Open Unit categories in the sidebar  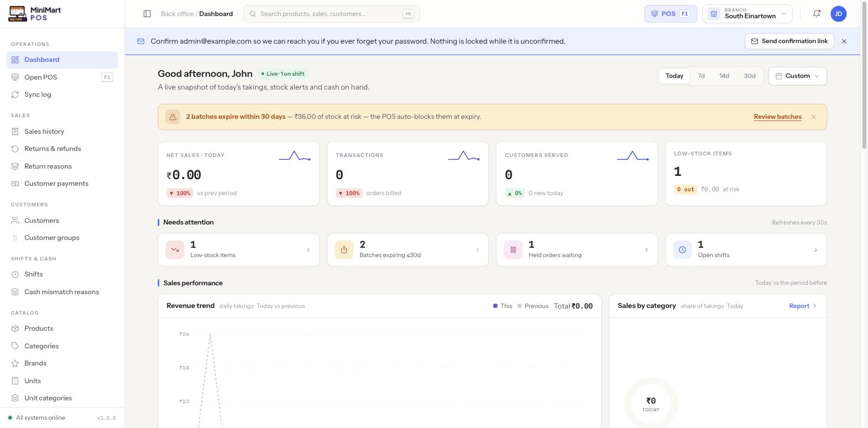(x=62, y=398)
